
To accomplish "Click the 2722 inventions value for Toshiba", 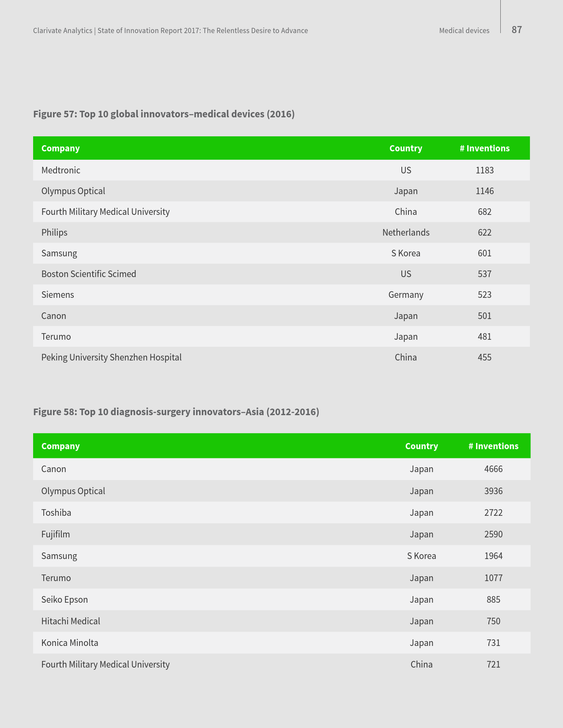I will pos(493,513).
